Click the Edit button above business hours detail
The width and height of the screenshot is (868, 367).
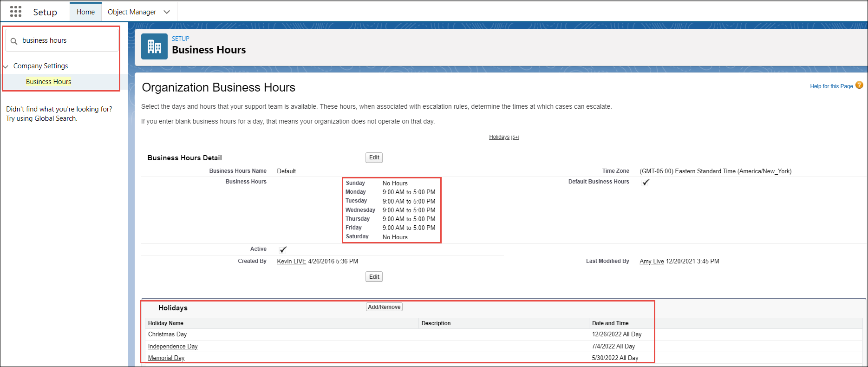coord(374,157)
